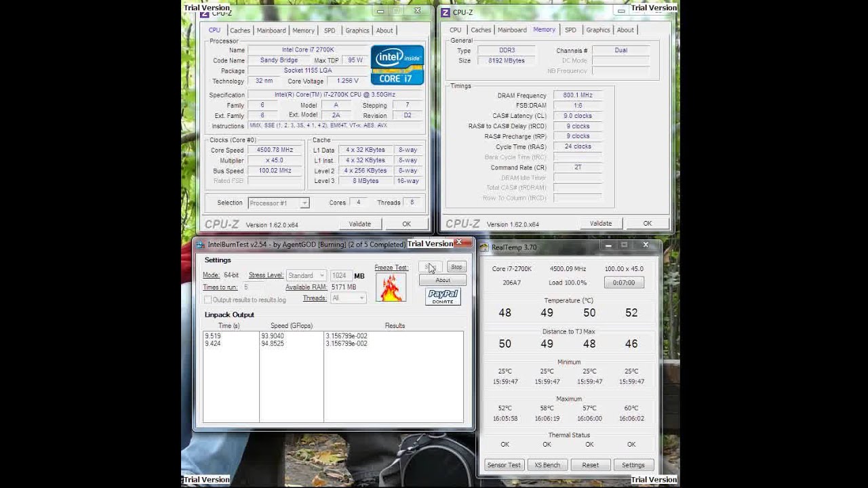The height and width of the screenshot is (488, 868).
Task: Open Graphics tab in the right CPU-Z window
Action: click(598, 30)
